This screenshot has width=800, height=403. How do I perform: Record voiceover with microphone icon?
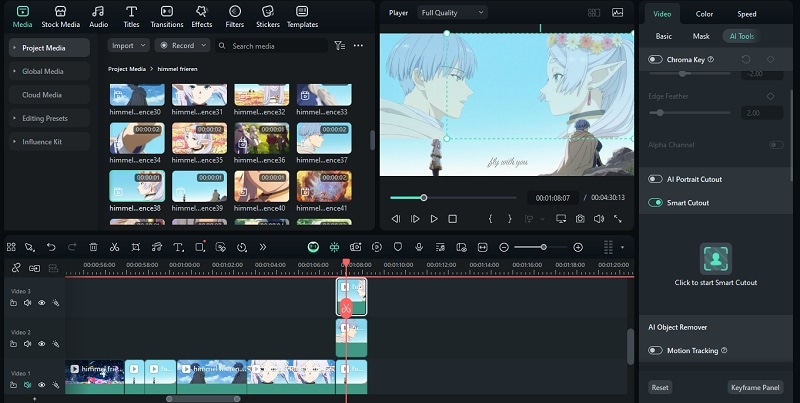coord(419,247)
